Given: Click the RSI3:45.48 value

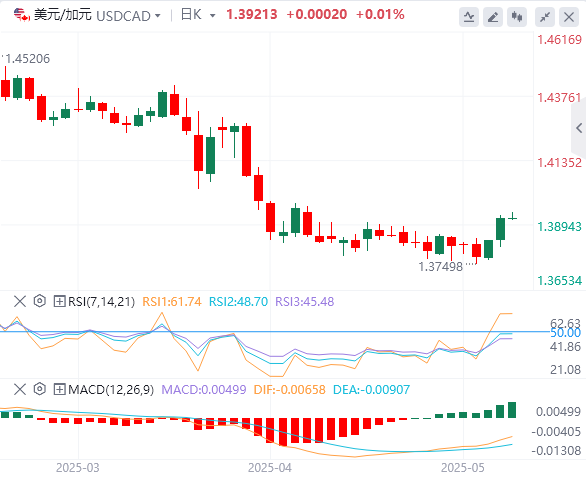Looking at the screenshot, I should tap(305, 302).
